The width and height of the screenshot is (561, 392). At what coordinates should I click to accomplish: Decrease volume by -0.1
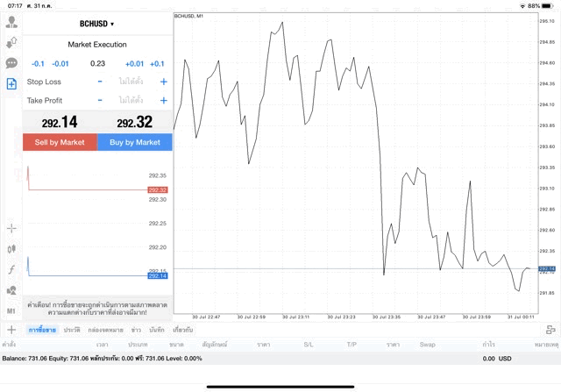pyautogui.click(x=38, y=63)
